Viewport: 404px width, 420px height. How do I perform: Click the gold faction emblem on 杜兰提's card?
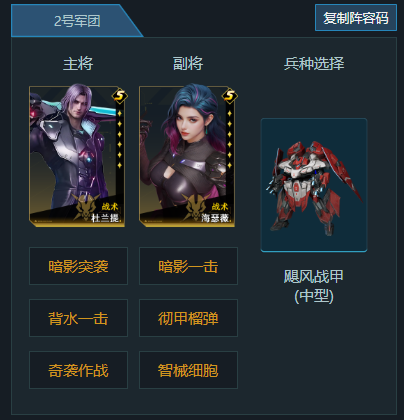coord(85,207)
